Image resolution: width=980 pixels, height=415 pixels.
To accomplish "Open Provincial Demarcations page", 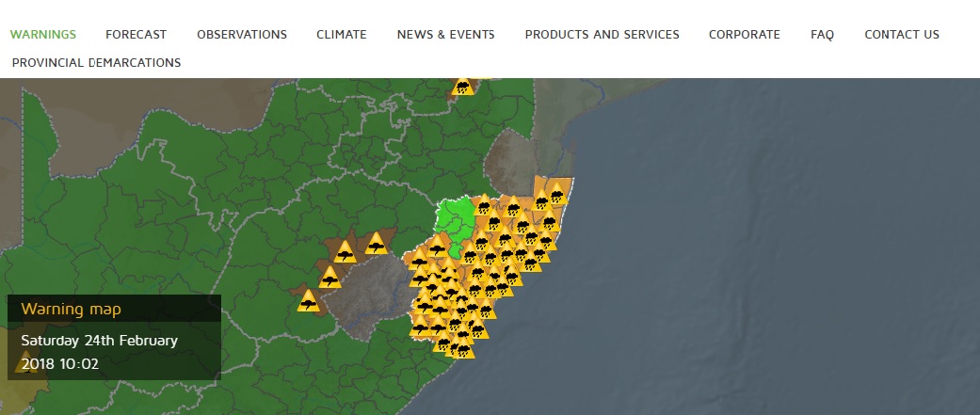I will tap(96, 63).
